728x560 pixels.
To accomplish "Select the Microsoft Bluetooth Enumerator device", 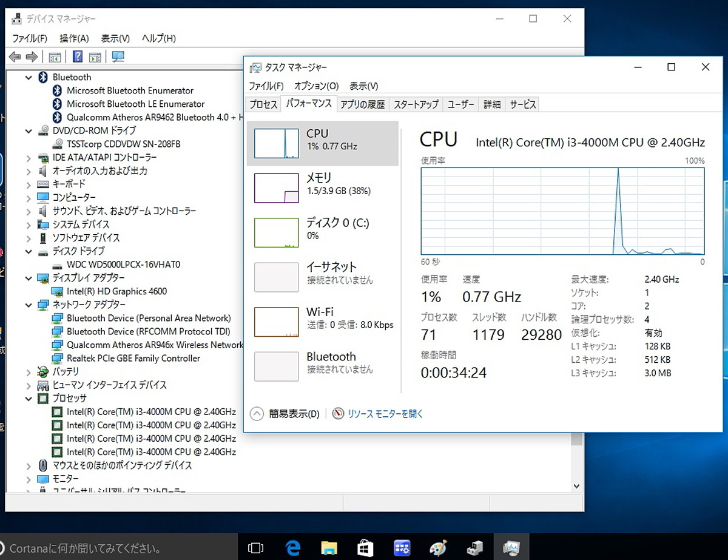I will [x=130, y=90].
